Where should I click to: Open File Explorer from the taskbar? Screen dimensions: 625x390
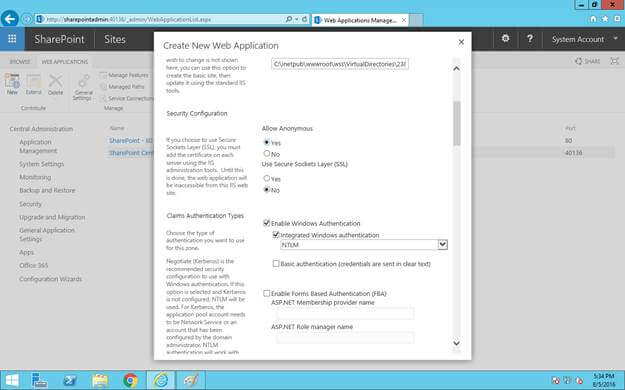coord(100,380)
